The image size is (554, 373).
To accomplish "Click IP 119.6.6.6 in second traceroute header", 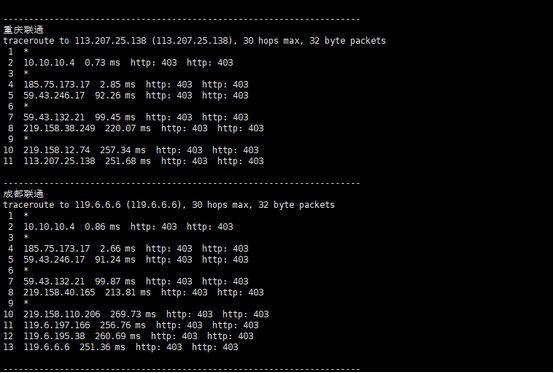I will tap(98, 205).
